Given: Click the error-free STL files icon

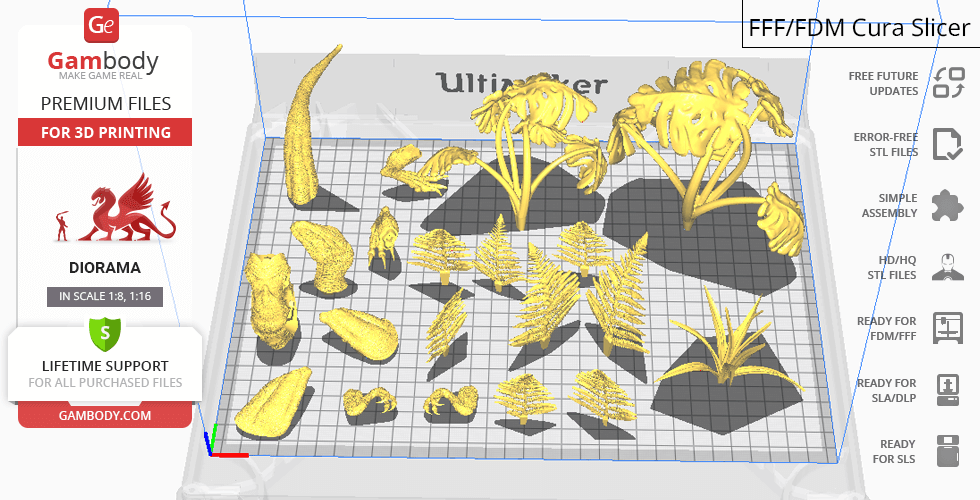Looking at the screenshot, I should point(947,144).
